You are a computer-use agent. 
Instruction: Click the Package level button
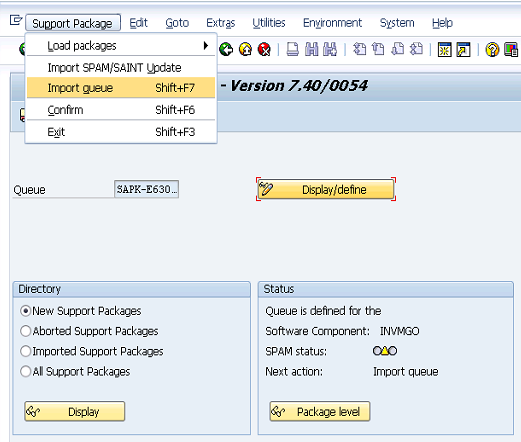[x=320, y=411]
